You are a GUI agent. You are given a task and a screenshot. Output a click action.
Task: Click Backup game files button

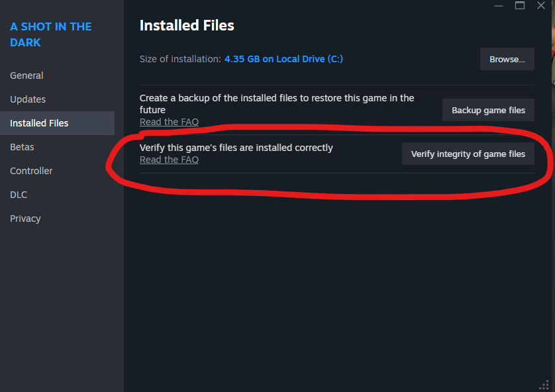click(488, 110)
